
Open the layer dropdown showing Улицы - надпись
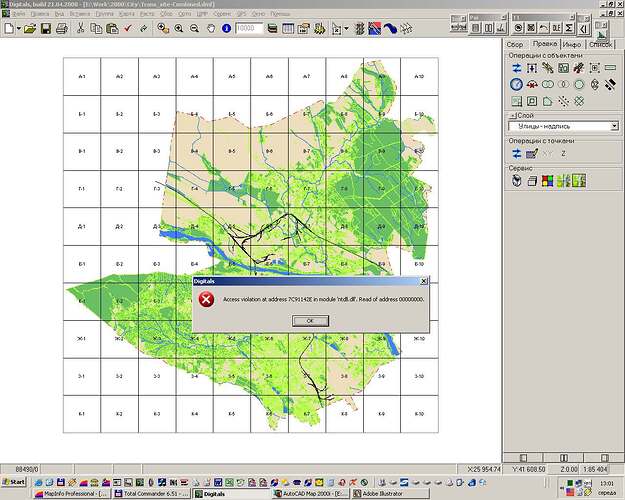pyautogui.click(x=614, y=126)
